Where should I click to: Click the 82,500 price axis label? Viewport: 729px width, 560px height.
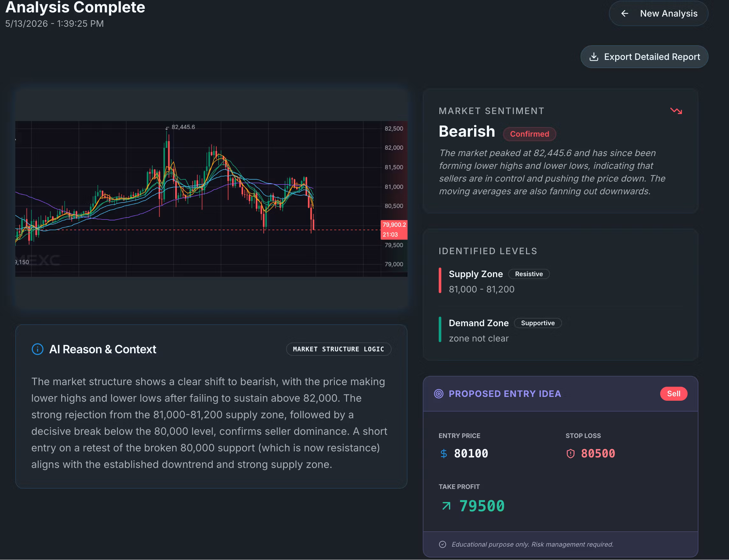pos(394,129)
